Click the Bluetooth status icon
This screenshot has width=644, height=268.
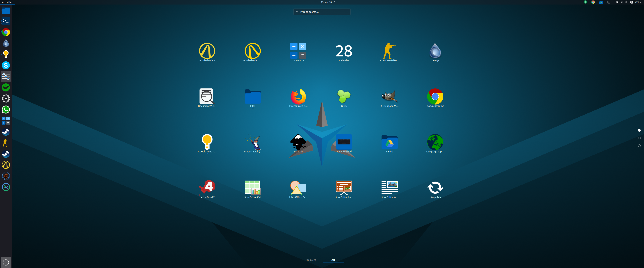click(x=622, y=2)
